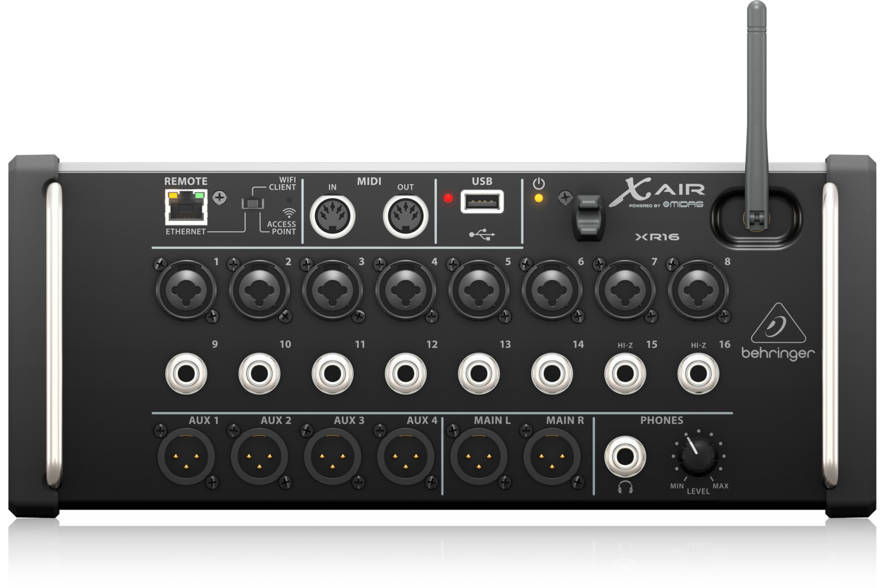This screenshot has height=588, width=884.
Task: Click the MAIN L XLR output
Action: tap(478, 458)
